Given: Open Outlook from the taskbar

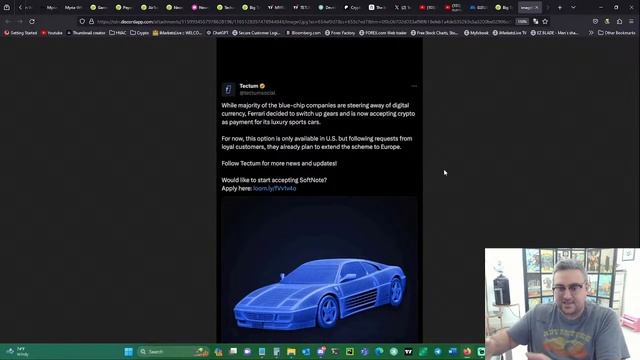Looking at the screenshot, I should coord(306,351).
